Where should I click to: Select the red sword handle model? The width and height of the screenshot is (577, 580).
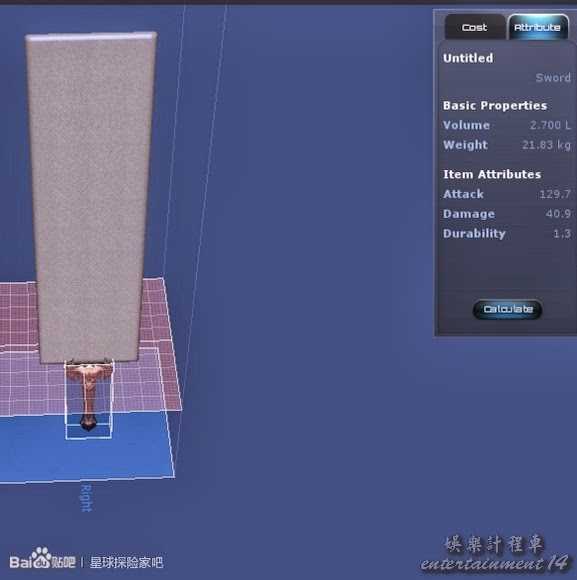pyautogui.click(x=89, y=387)
